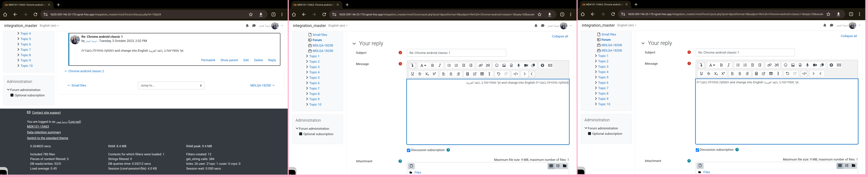The width and height of the screenshot is (868, 177).
Task: Open English (en) language menu in left window
Action: 49,26
